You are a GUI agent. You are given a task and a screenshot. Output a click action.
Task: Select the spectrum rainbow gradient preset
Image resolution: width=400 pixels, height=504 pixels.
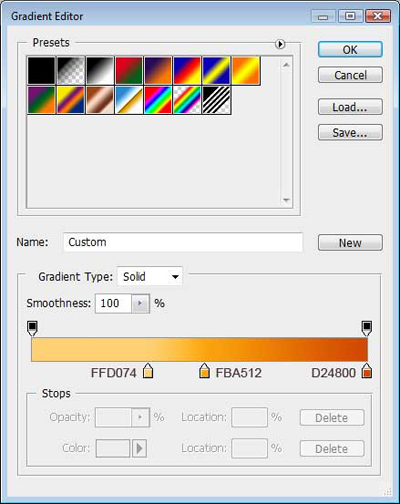158,100
